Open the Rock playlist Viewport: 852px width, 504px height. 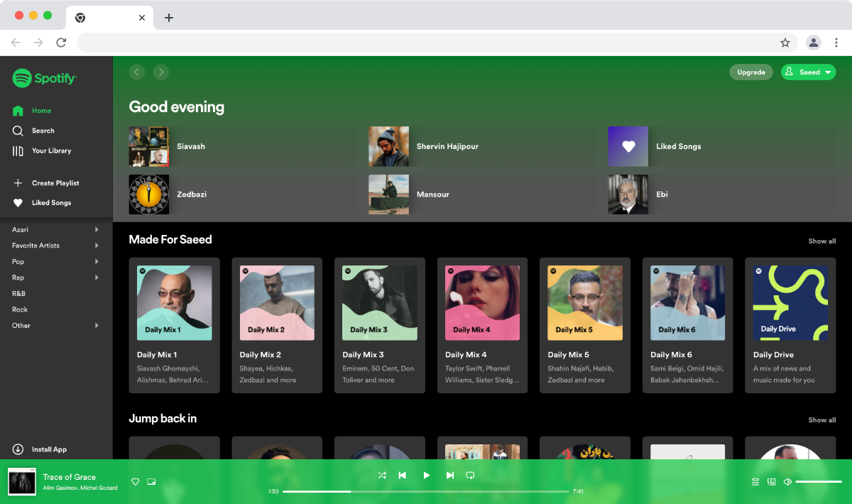point(20,309)
